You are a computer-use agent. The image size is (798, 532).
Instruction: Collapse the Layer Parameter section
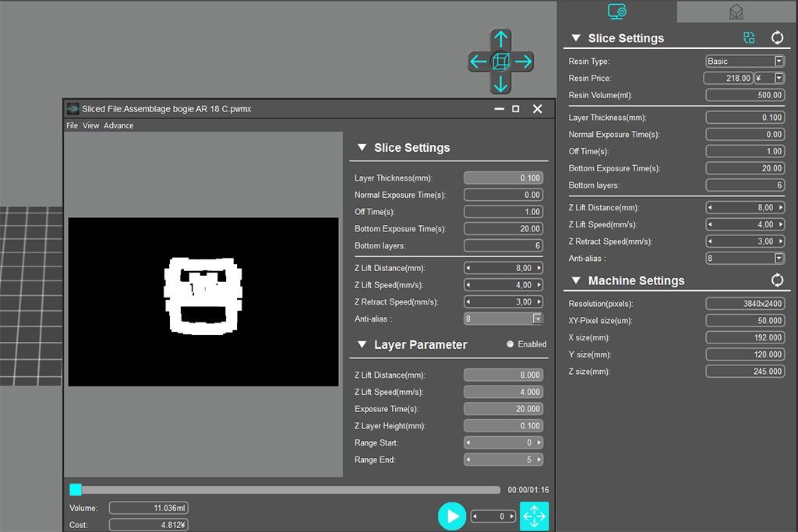[x=362, y=344]
